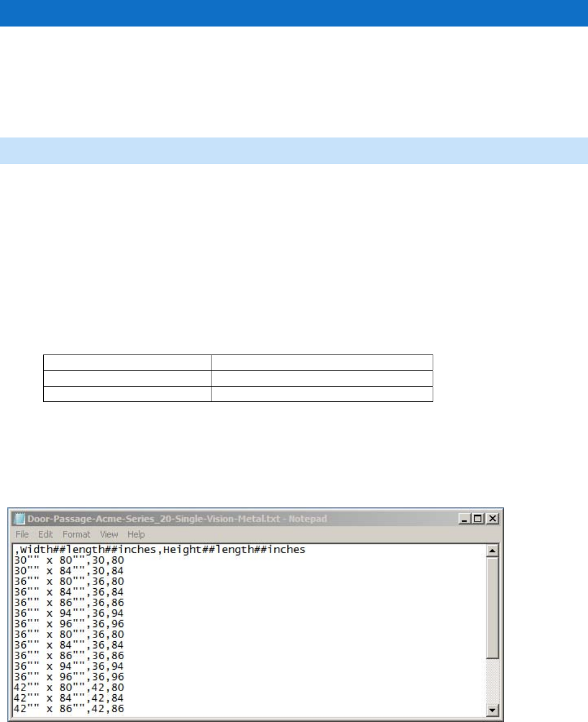Click the line 30"" x 80"",30,80
The width and height of the screenshot is (588, 722).
coord(69,560)
